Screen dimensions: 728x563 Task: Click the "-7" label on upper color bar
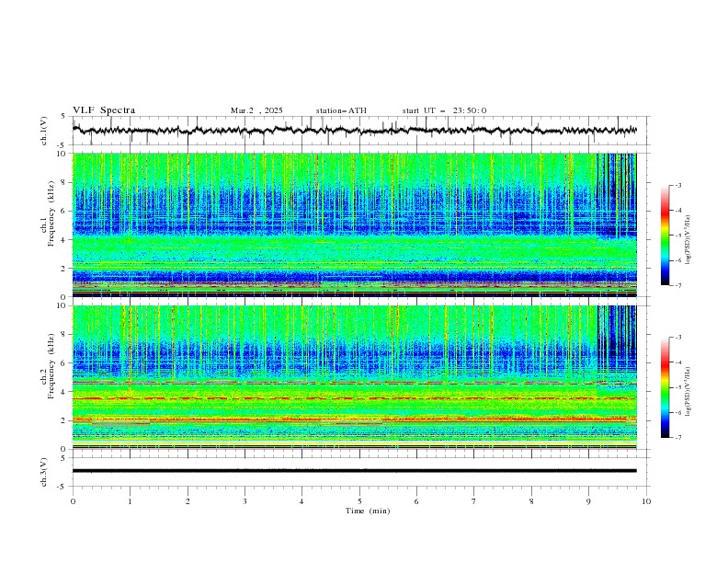[x=677, y=286]
